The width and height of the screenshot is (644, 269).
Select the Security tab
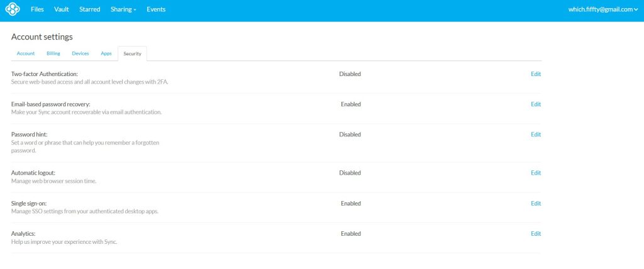point(132,54)
